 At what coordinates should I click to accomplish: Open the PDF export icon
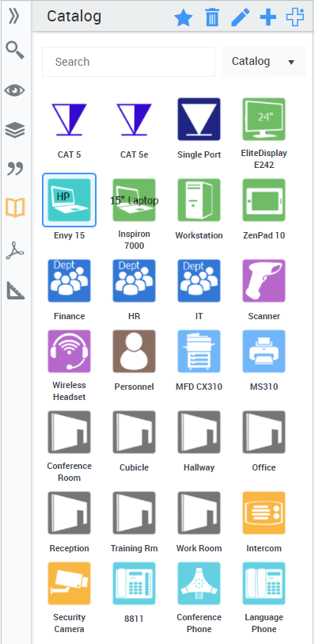click(15, 250)
